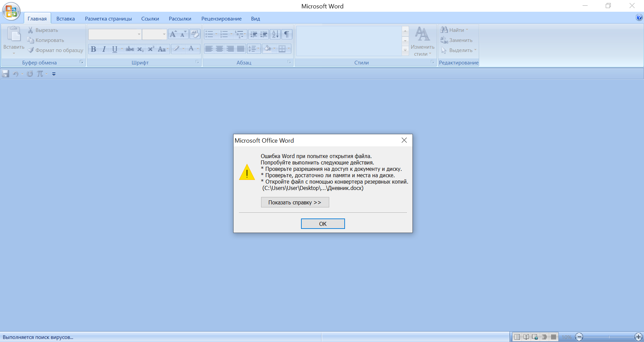Open Select (Выделить) dropdown
Screen dimensions: 644x342
(x=458, y=50)
